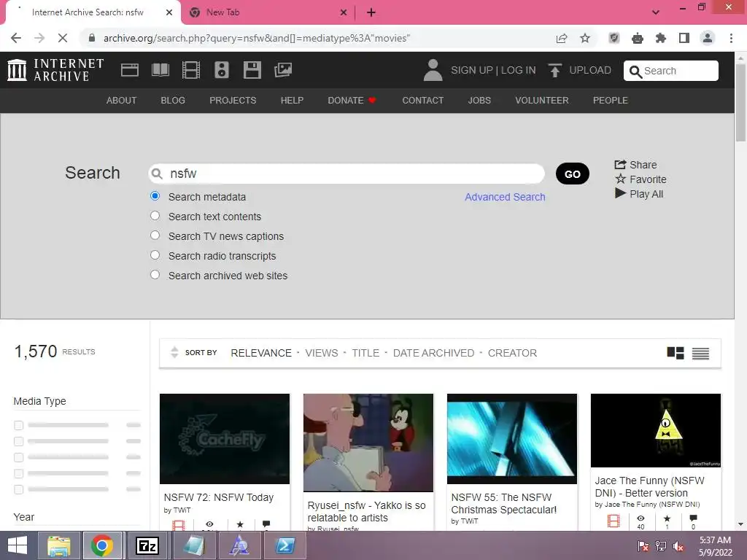Image resolution: width=747 pixels, height=560 pixels.
Task: Open the HELP menu item
Action: point(292,101)
